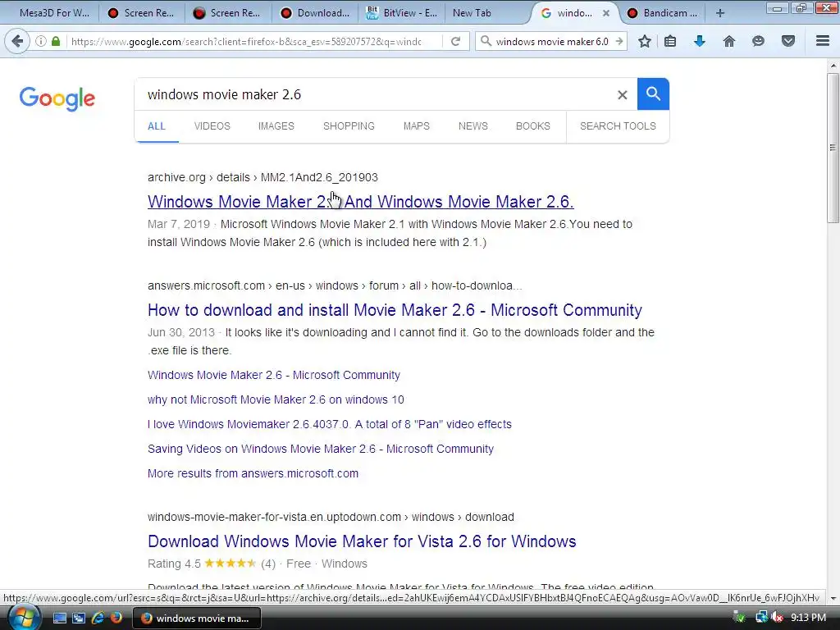Click the green secure padlock icon

(x=56, y=41)
